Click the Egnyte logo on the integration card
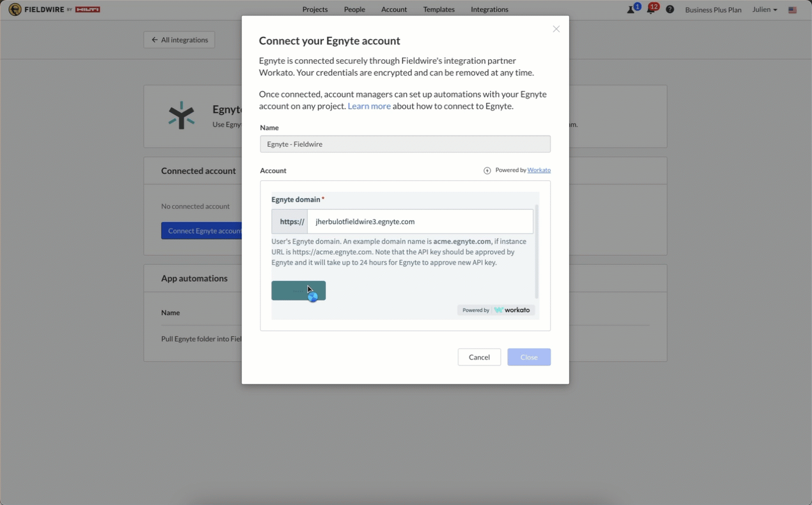The image size is (812, 505). pyautogui.click(x=181, y=115)
